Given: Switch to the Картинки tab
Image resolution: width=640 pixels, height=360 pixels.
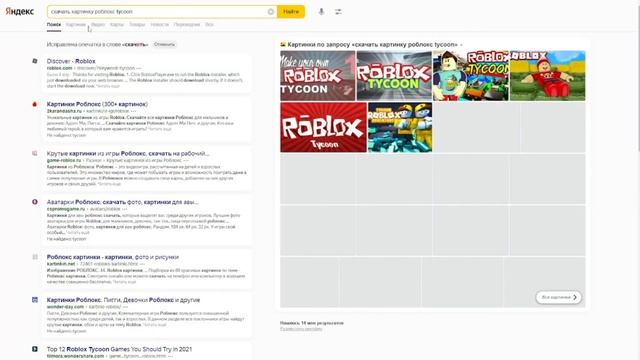Looking at the screenshot, I should (x=76, y=24).
